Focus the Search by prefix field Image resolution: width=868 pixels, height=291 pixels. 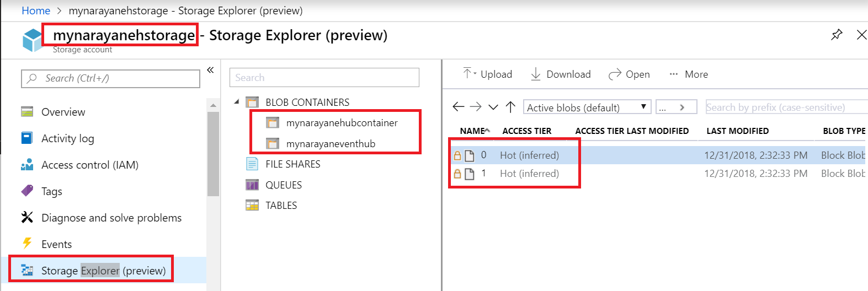point(786,107)
